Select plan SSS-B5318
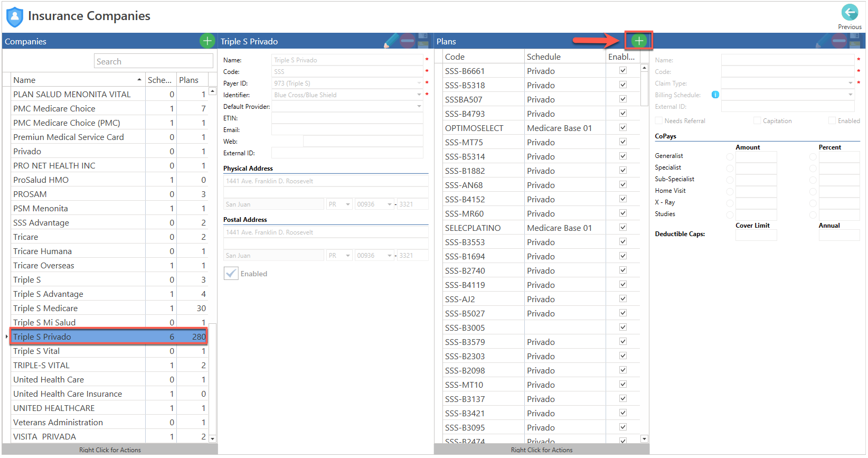 (541, 85)
